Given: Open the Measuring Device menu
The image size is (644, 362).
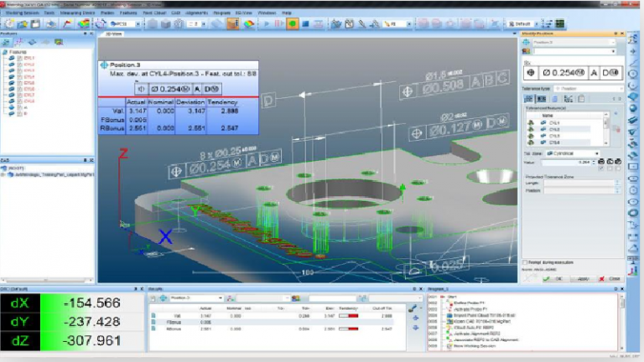Looking at the screenshot, I should (x=77, y=13).
